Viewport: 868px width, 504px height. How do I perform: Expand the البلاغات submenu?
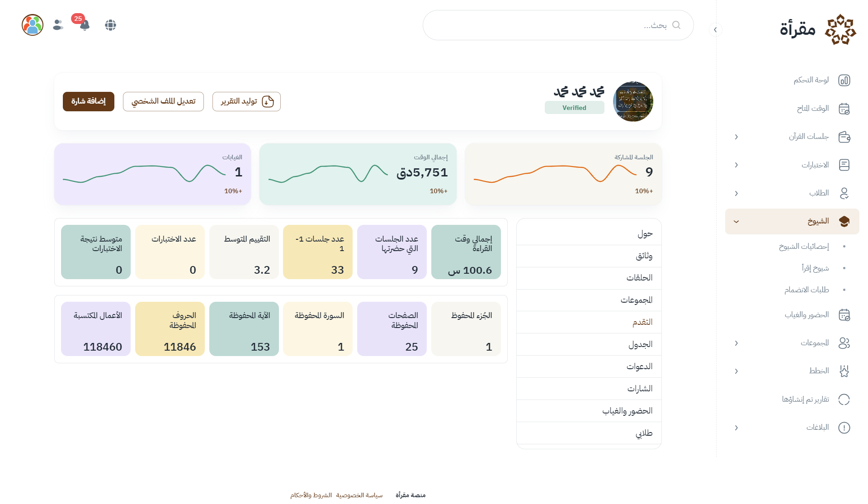tap(736, 428)
